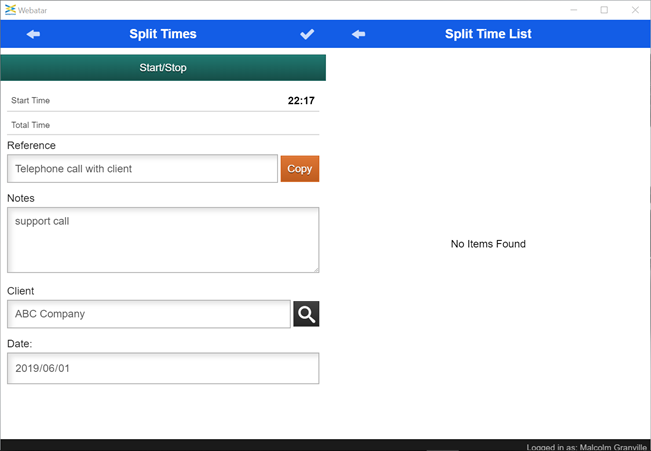Viewport: 651px width, 451px height.
Task: Open client search with magnifier icon
Action: (306, 314)
